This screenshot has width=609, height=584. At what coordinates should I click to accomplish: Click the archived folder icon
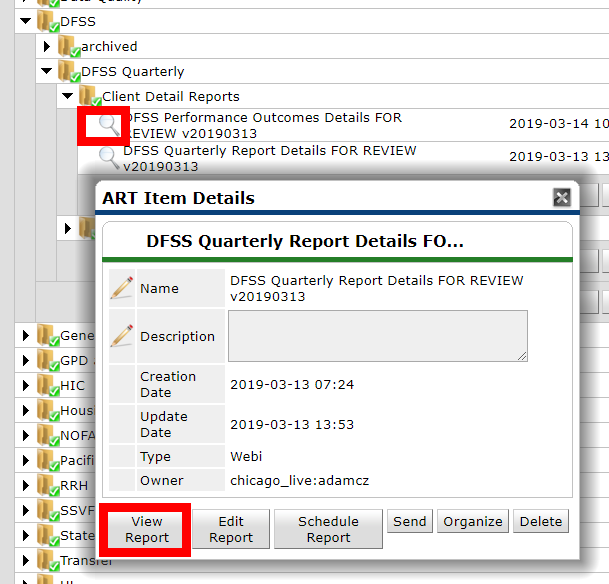pos(69,46)
